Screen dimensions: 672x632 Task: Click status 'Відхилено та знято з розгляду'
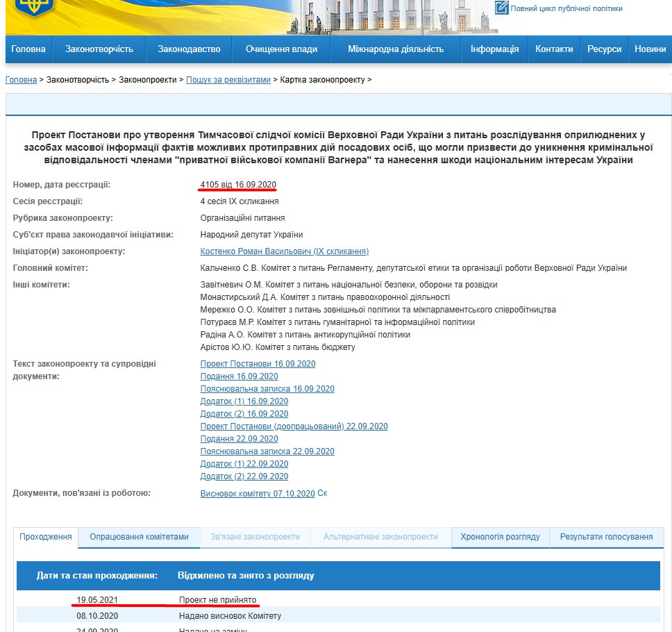pyautogui.click(x=246, y=576)
